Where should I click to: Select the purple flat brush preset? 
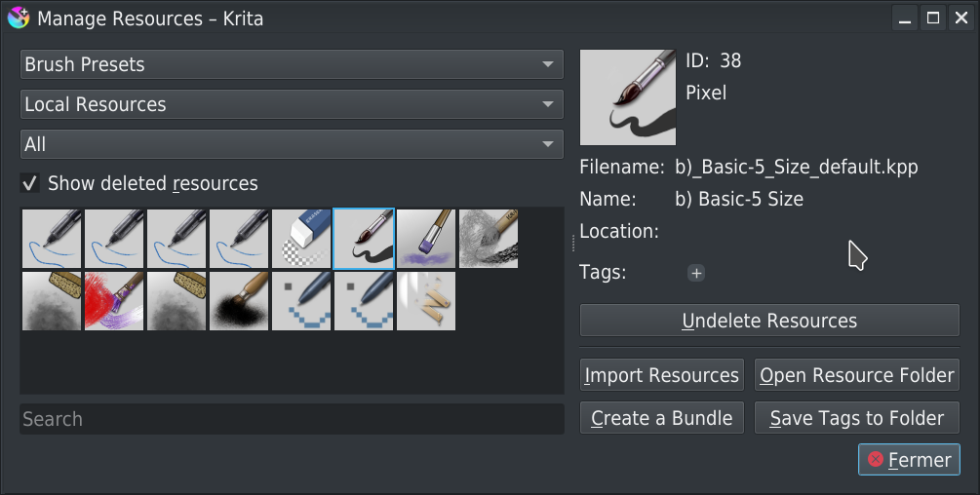[x=426, y=239]
